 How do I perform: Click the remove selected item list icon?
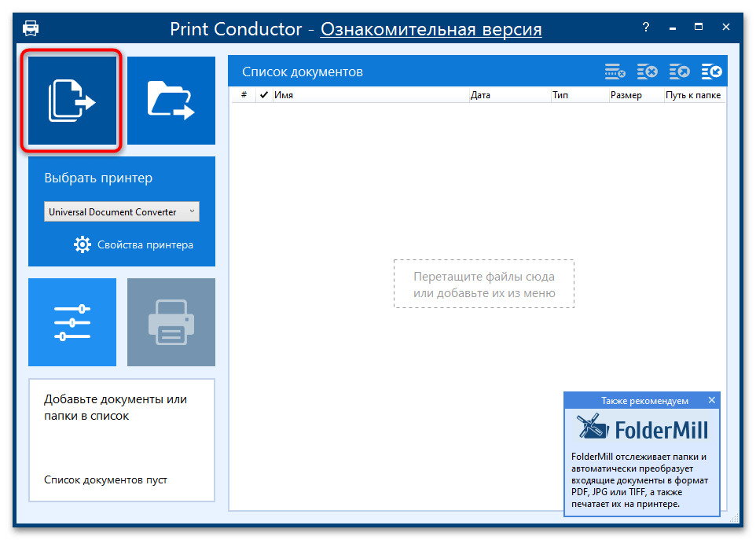648,72
